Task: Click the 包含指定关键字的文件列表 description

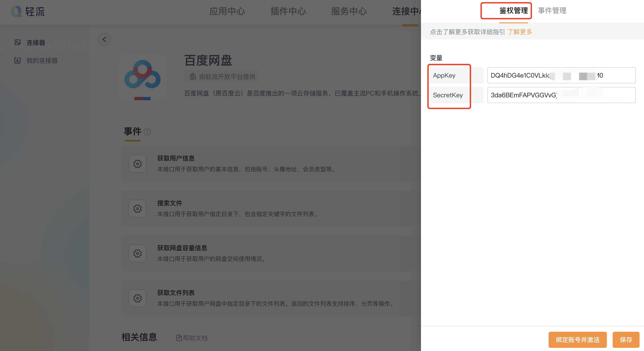Action: pos(281,214)
